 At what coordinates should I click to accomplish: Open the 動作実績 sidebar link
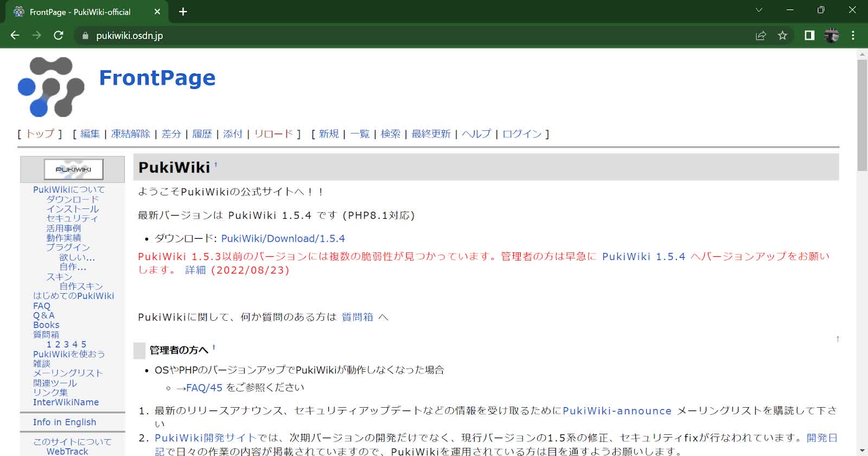tap(63, 238)
